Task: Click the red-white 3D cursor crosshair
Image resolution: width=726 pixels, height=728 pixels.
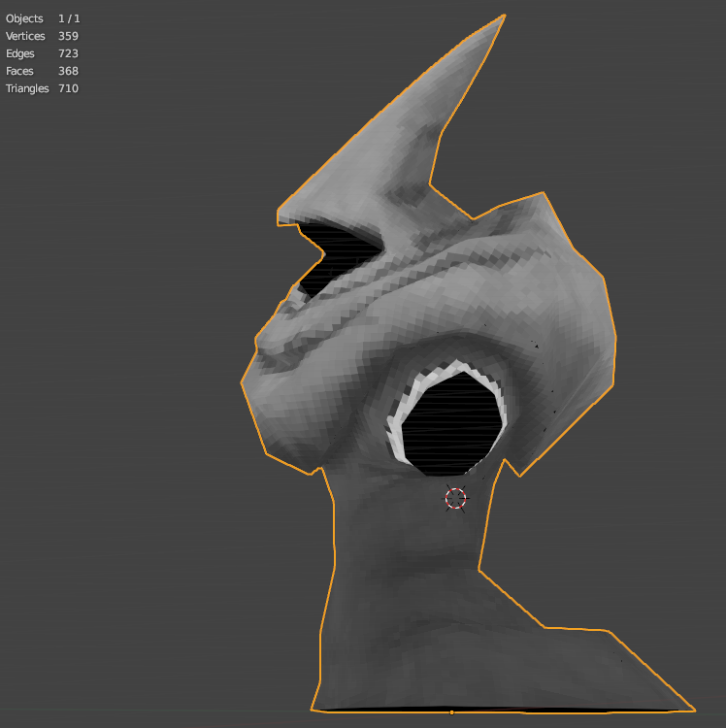Action: tap(455, 498)
